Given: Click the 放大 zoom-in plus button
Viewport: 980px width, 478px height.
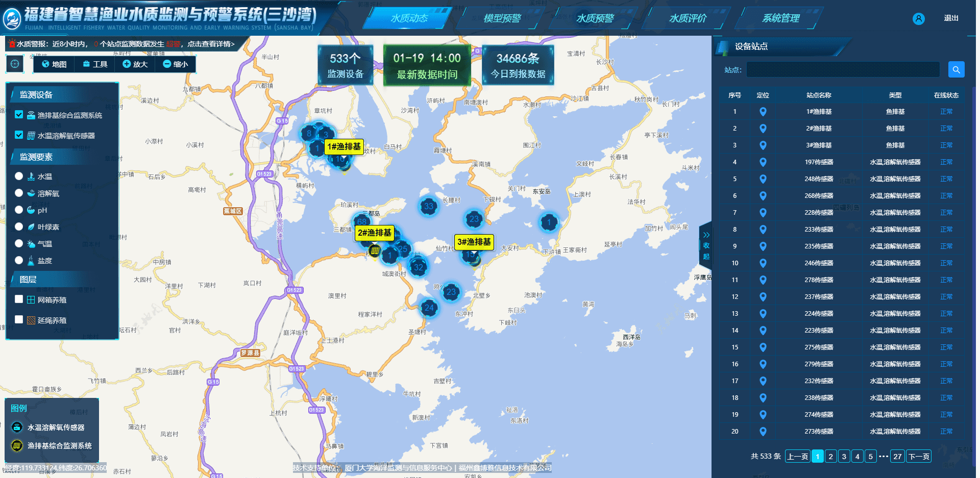Looking at the screenshot, I should point(135,64).
